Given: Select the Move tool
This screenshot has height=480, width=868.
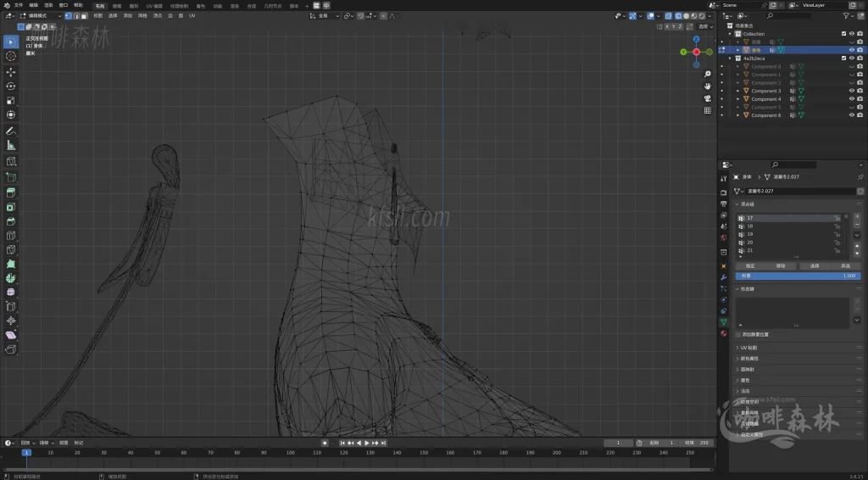Looking at the screenshot, I should coord(10,72).
